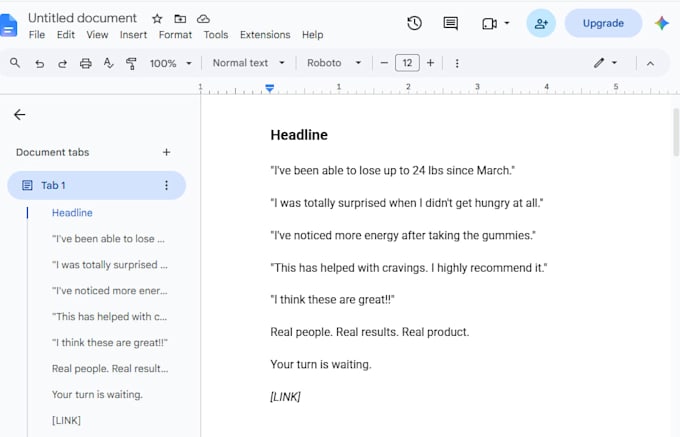
Task: Open the Roboto font dropdown
Action: (x=333, y=63)
